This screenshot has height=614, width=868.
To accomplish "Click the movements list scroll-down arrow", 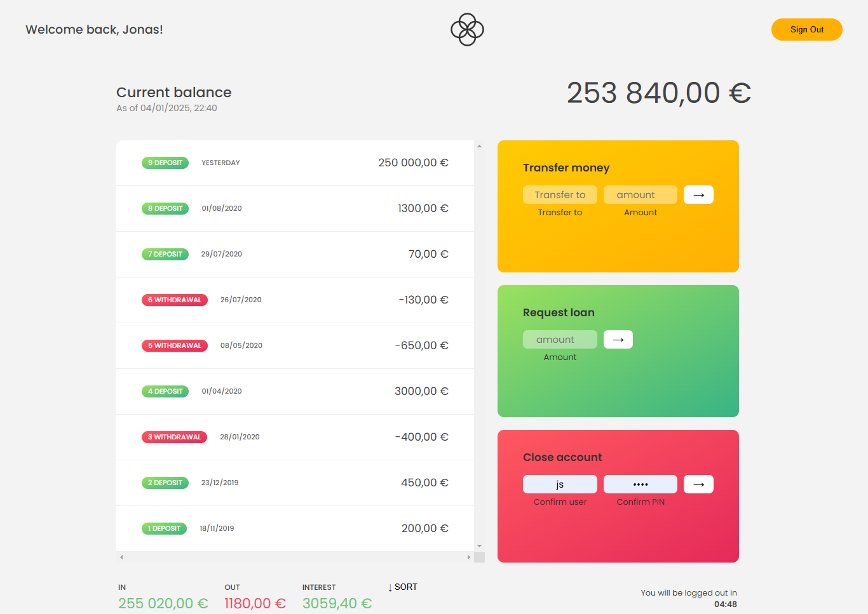I will (x=479, y=546).
